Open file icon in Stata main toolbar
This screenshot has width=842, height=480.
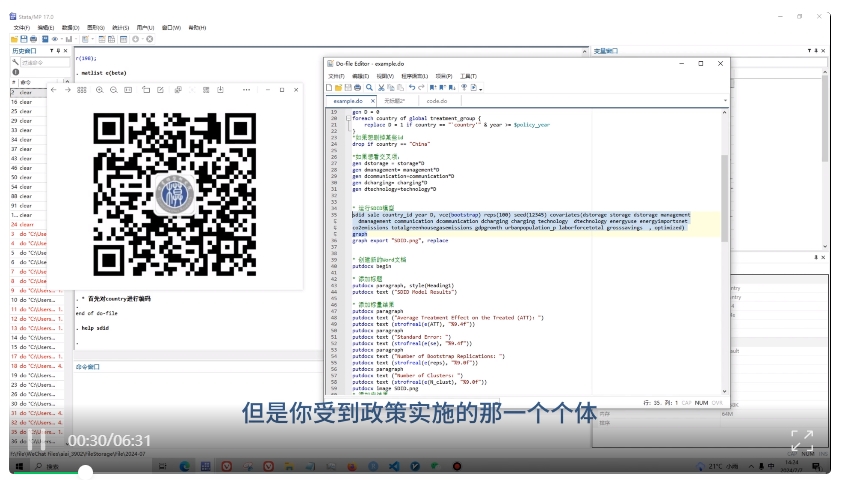point(14,39)
